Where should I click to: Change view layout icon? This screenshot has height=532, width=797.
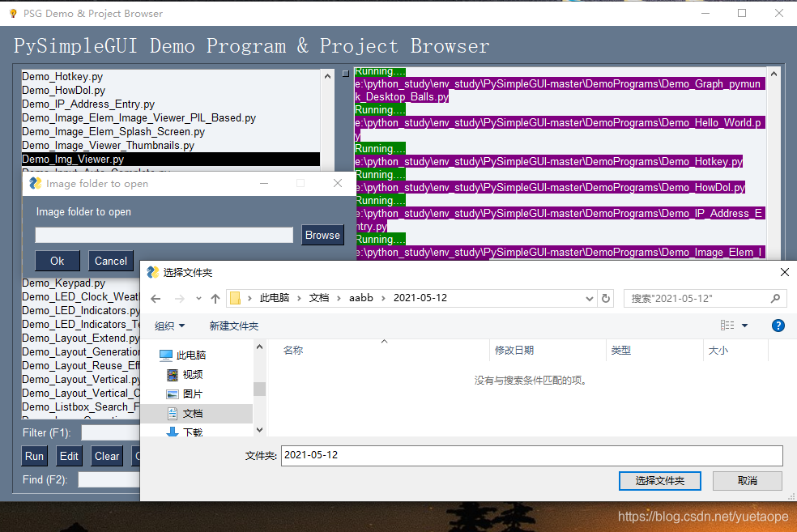(727, 326)
